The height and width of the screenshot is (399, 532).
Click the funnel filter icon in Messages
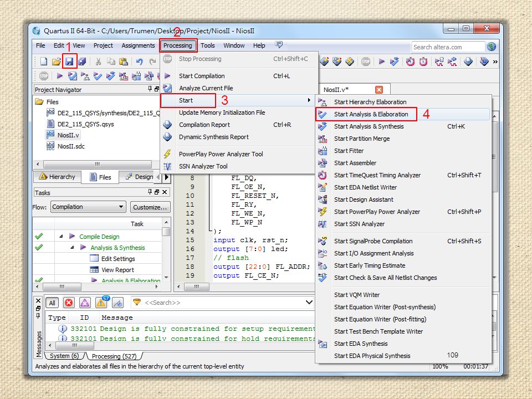(136, 302)
